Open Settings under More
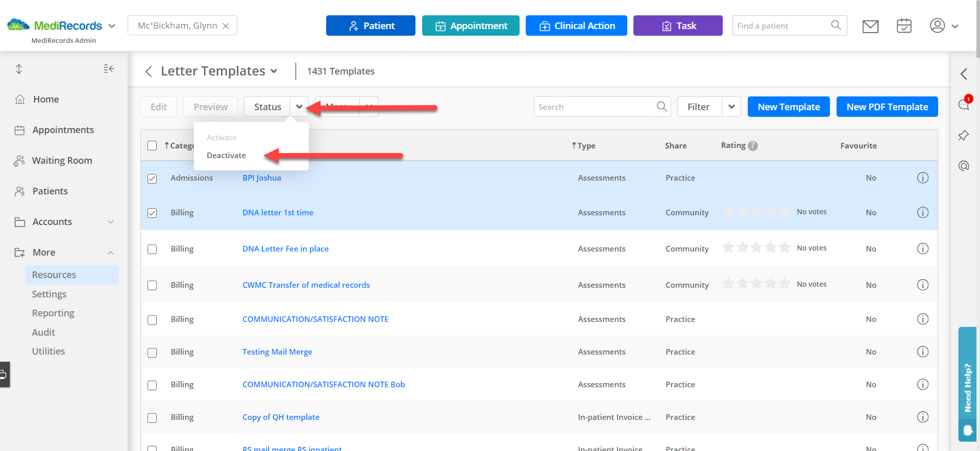Screen dimensions: 980x451 point(49,294)
